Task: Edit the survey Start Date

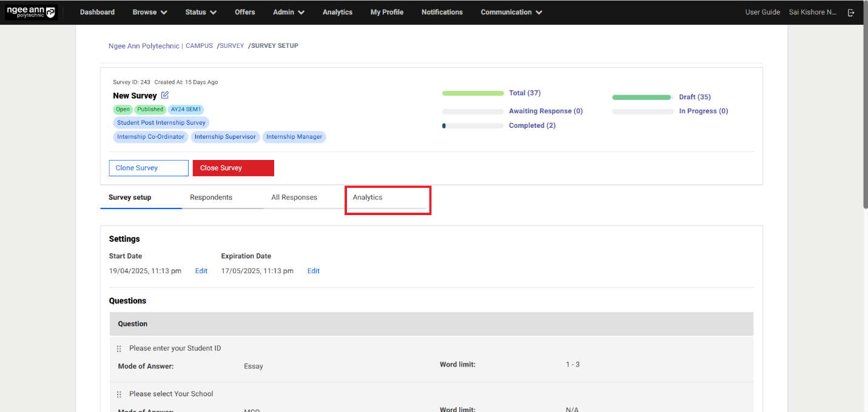Action: [201, 271]
